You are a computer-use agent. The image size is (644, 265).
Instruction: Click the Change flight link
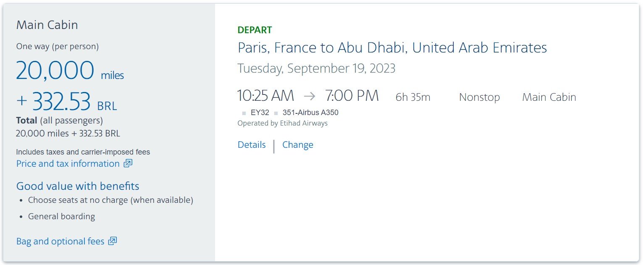[298, 144]
